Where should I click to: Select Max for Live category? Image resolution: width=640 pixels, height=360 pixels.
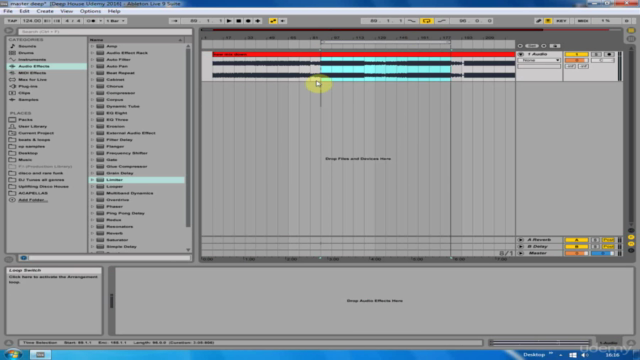32,80
